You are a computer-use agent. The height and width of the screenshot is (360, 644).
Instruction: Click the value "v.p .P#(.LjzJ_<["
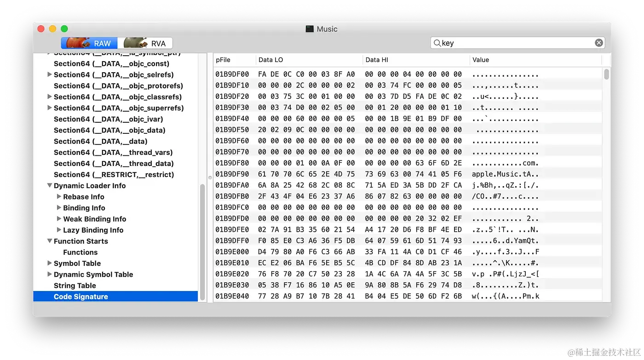[505, 274]
